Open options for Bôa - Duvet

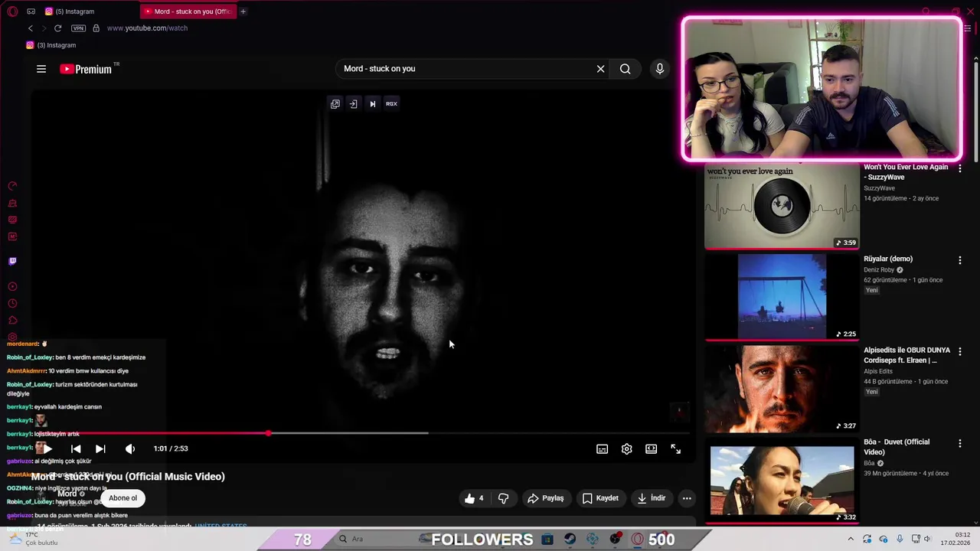click(959, 444)
